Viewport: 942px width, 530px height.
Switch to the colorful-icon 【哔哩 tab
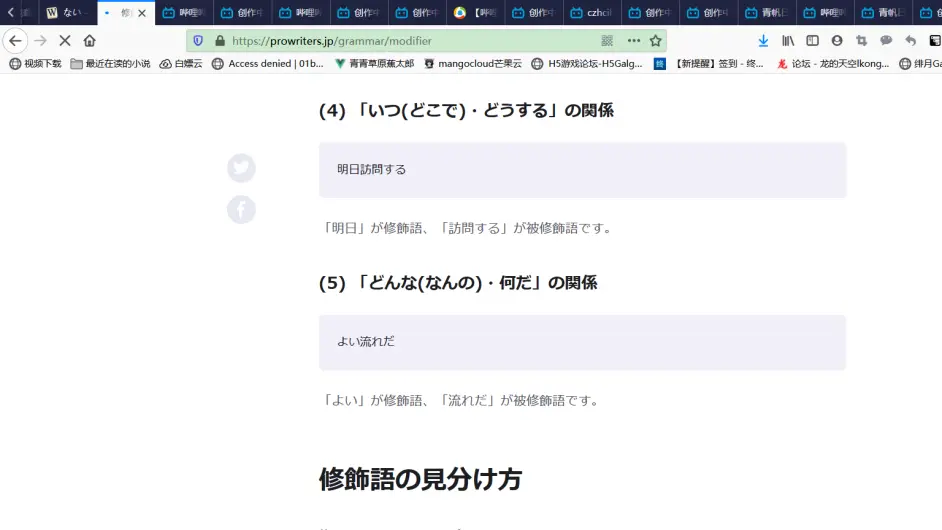(476, 13)
